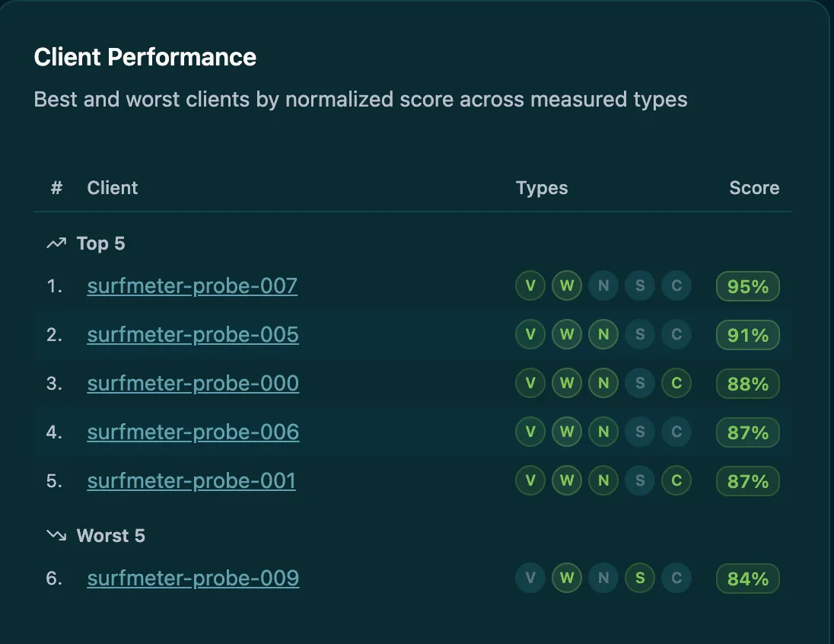Click the Top 5 trending-up icon

pyautogui.click(x=56, y=244)
